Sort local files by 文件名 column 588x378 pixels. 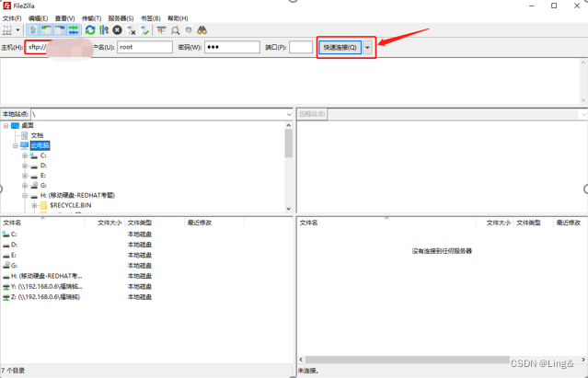(x=42, y=223)
